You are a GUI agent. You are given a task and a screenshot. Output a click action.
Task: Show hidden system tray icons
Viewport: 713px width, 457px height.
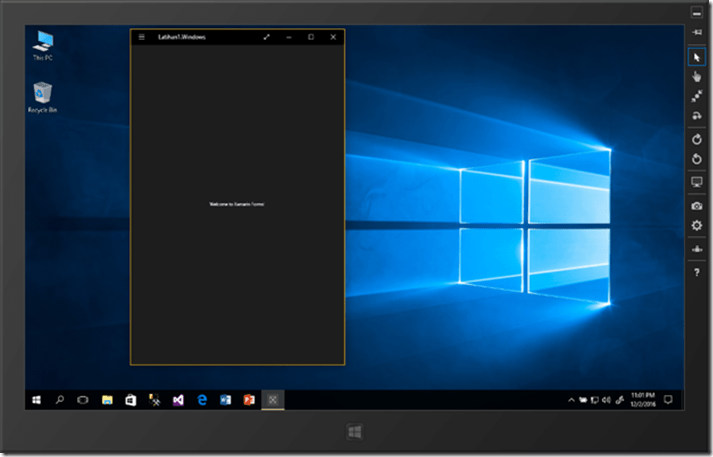coord(571,400)
